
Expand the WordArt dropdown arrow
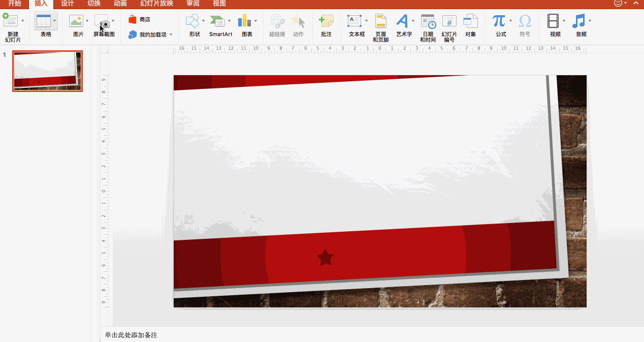(x=413, y=21)
